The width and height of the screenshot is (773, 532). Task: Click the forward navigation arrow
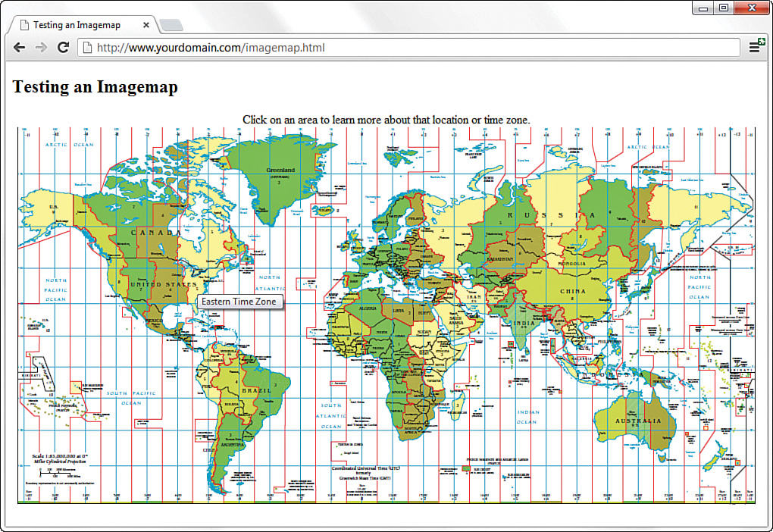coord(41,47)
